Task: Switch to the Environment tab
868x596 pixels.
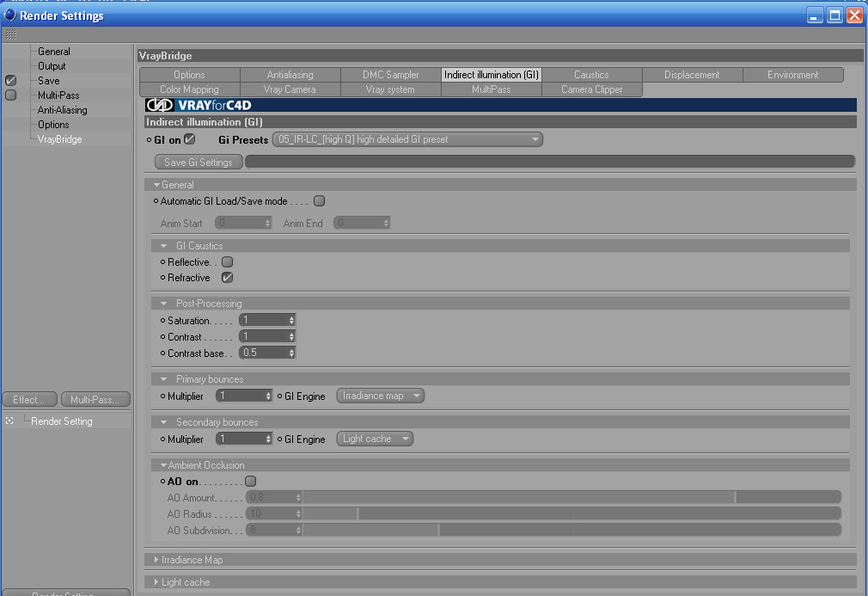Action: tap(793, 75)
